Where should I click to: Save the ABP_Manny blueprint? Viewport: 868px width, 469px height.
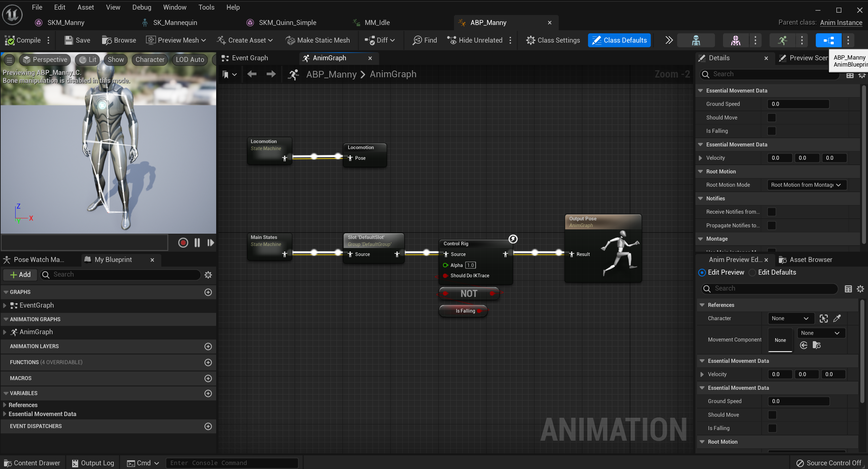(77, 40)
